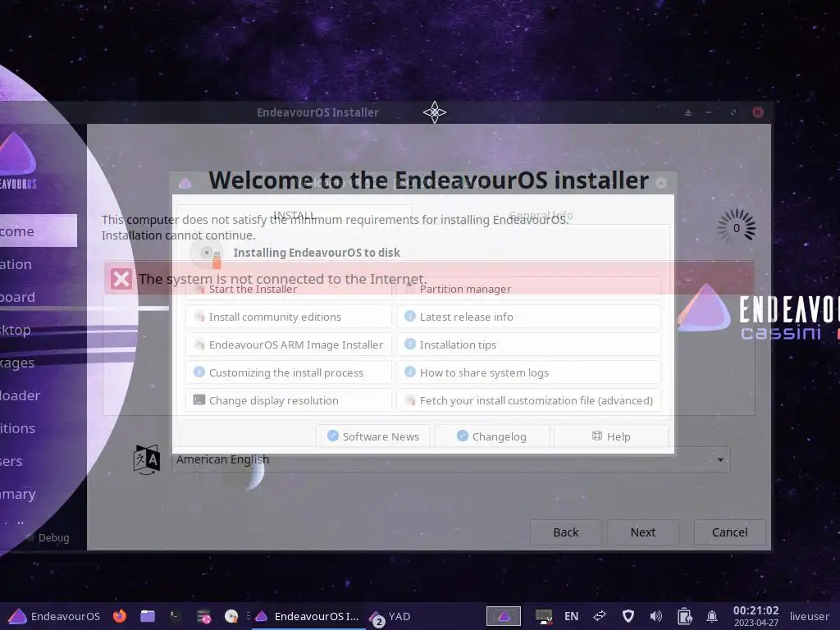
Task: Click the EndeavourOS Installer title bar text
Action: tap(317, 112)
